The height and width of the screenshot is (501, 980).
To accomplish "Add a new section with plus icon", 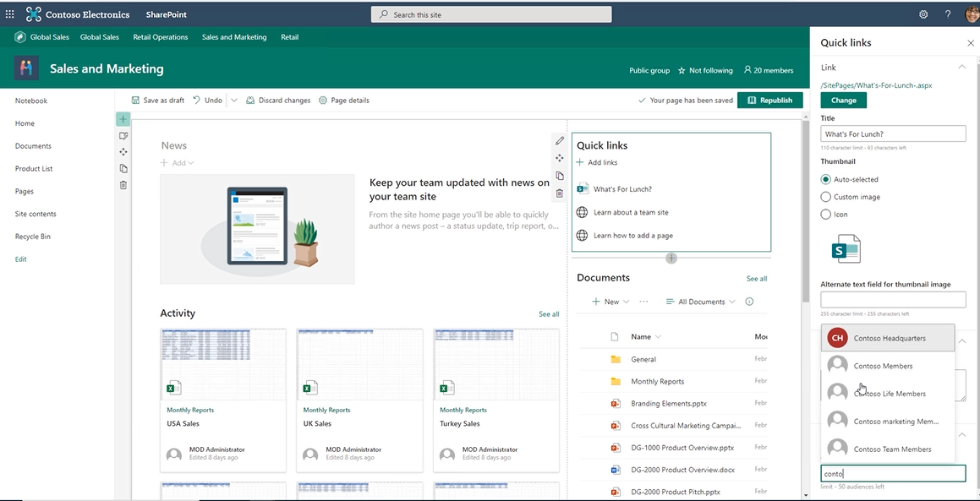I will 123,119.
